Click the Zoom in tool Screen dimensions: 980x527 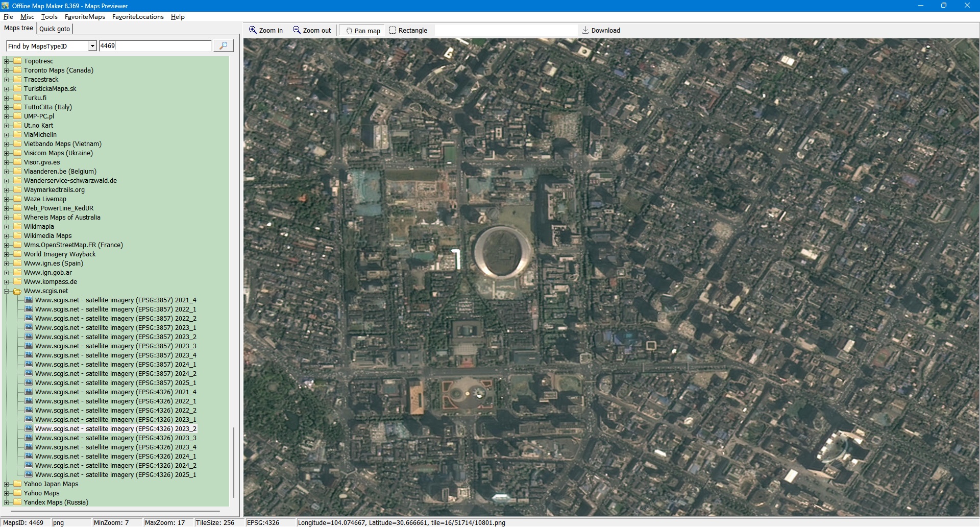click(x=265, y=31)
